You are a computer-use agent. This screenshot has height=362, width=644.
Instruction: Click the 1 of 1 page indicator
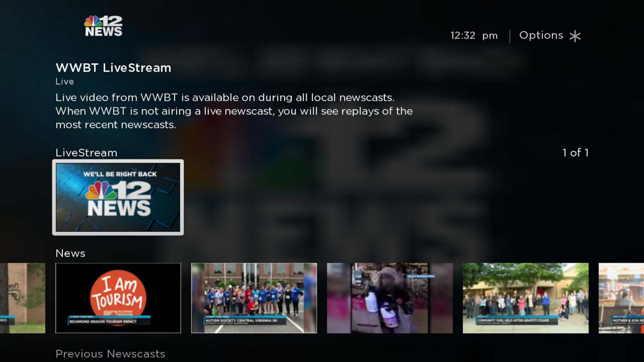point(575,153)
